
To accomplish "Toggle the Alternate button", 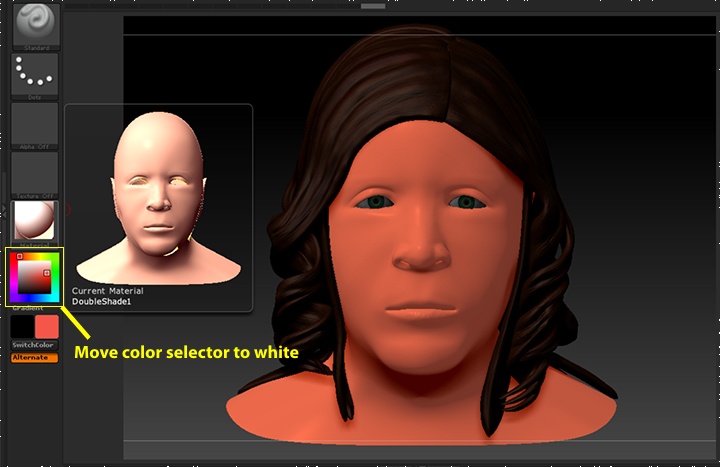I will tap(34, 357).
